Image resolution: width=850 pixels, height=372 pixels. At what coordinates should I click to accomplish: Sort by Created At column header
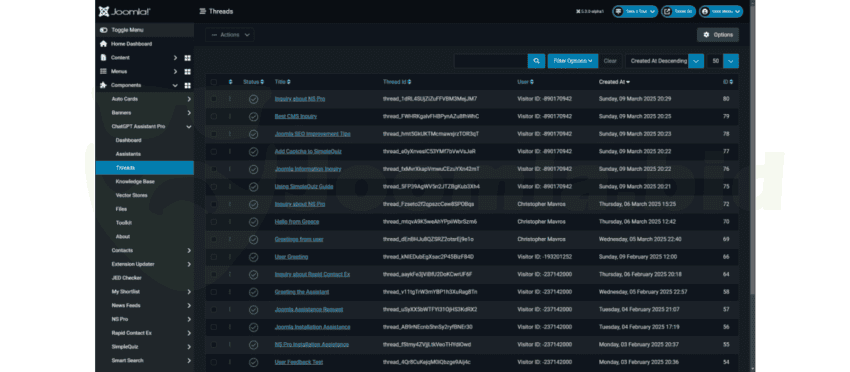614,82
